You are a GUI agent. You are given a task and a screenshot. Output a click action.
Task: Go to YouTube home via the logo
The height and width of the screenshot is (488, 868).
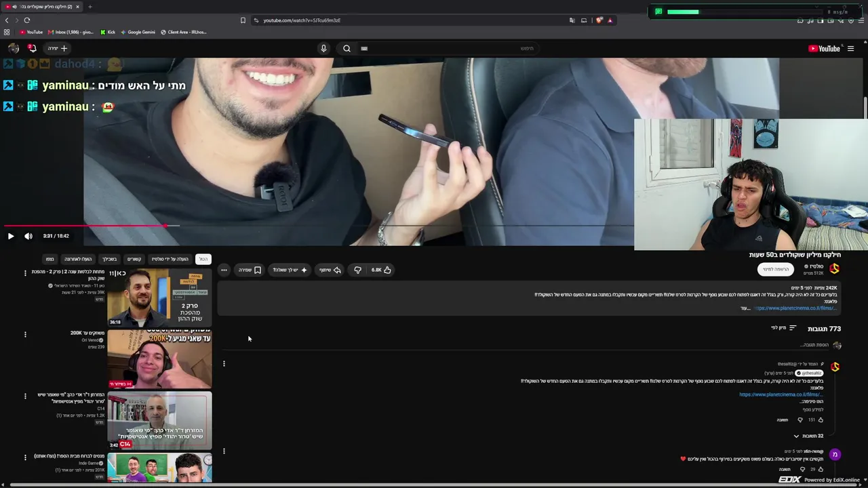[x=824, y=48]
